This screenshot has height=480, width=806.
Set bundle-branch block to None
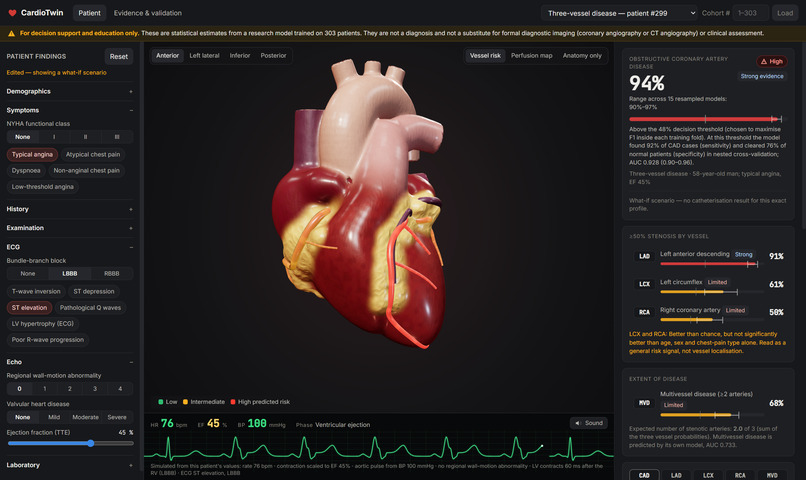click(28, 273)
